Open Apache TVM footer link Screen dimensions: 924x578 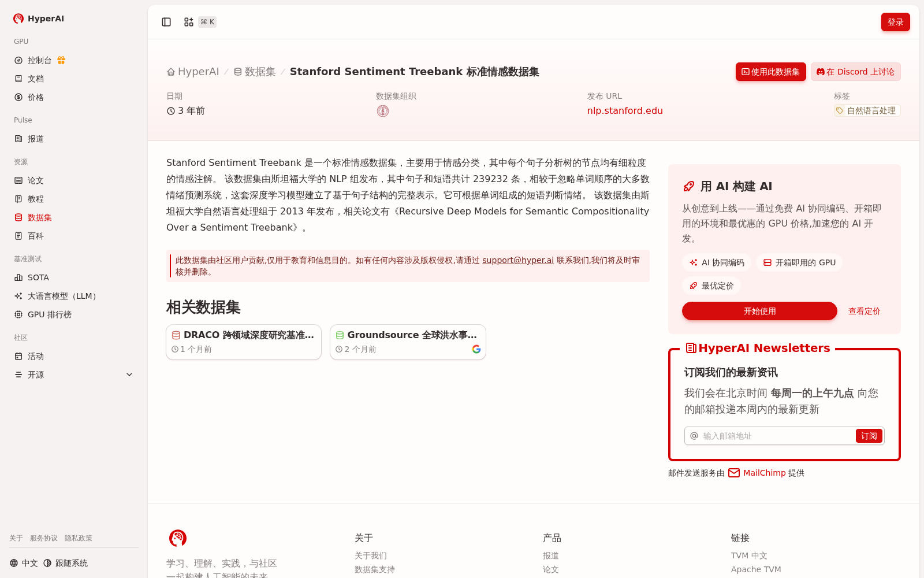point(756,569)
